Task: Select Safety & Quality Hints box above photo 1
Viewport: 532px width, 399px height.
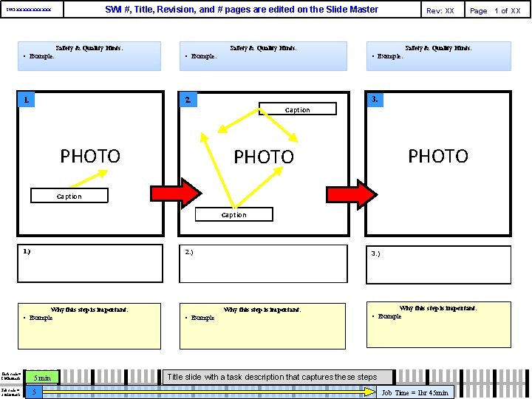Action: (x=89, y=56)
